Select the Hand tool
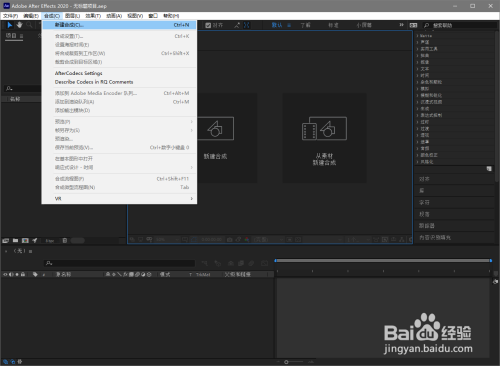This screenshot has height=366, width=500. (20, 25)
